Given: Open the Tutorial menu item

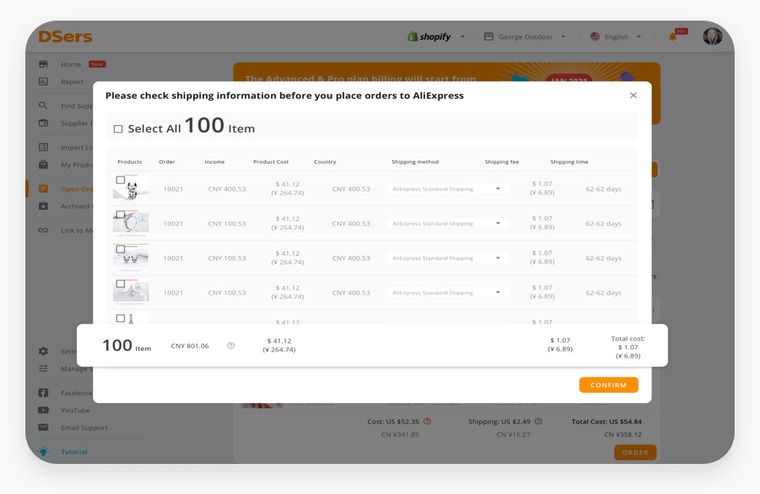Looking at the screenshot, I should point(74,452).
